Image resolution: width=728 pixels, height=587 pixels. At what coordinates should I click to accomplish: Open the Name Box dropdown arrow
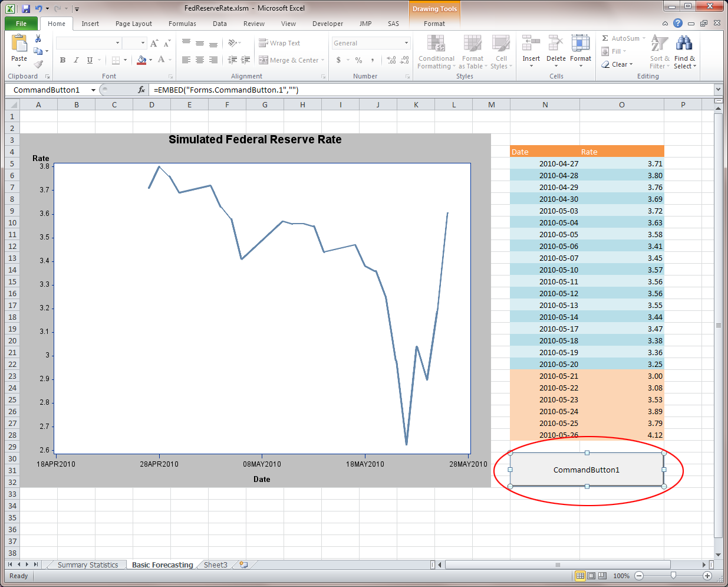[x=93, y=90]
